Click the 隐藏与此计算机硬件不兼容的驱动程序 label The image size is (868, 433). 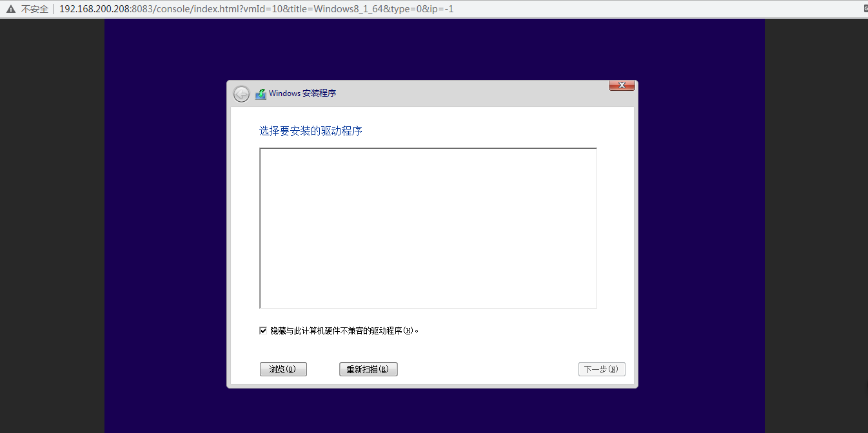tap(344, 331)
